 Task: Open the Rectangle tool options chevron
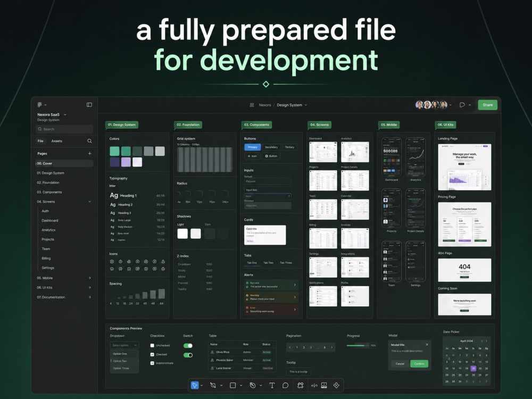tap(241, 385)
